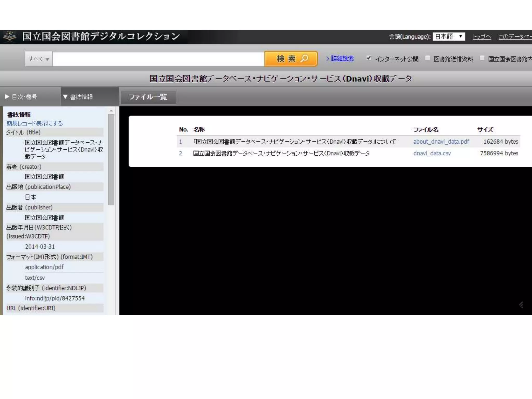Image resolution: width=532 pixels, height=399 pixels.
Task: Go to トップへ link in the header
Action: tap(482, 37)
